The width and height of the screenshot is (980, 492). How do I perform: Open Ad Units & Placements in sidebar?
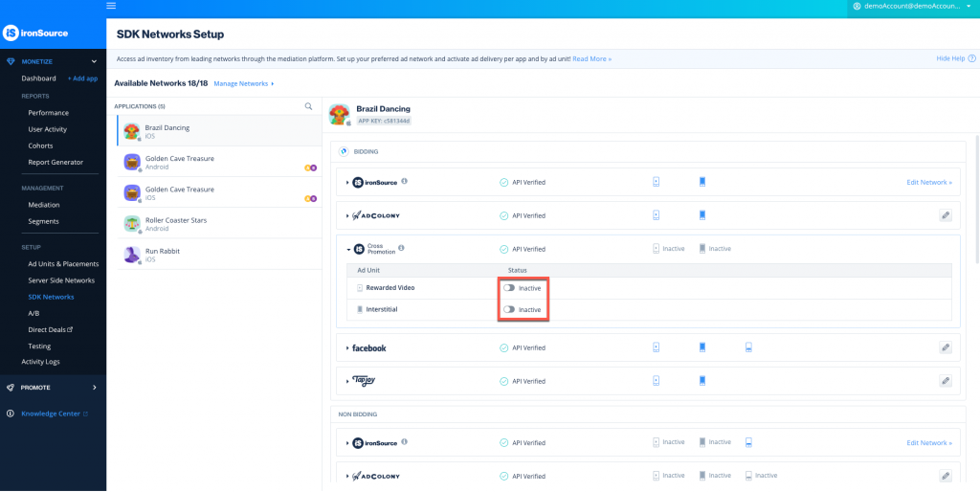tap(63, 264)
